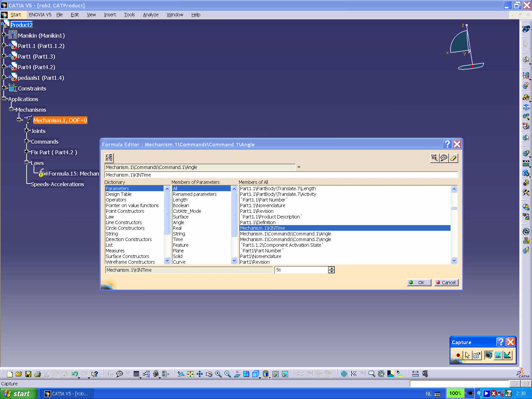The image size is (532, 399).
Task: Select 'Speeds-Accelerations' in the specification tree
Action: click(58, 184)
